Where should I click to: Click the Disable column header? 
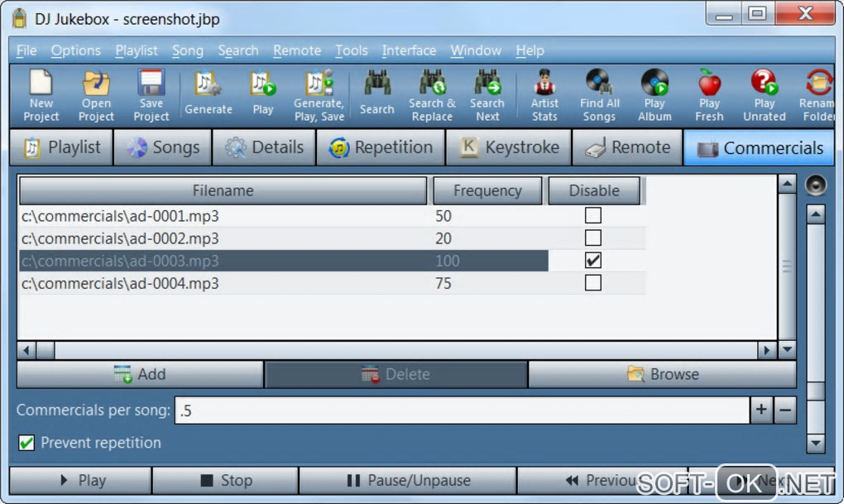click(x=594, y=190)
